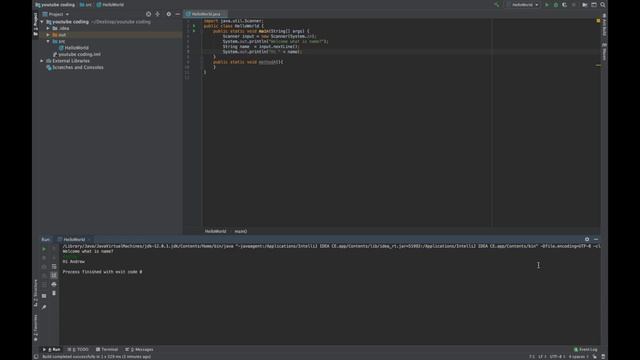Click HelloWorld in the editor breadcrumb footer

(215, 231)
